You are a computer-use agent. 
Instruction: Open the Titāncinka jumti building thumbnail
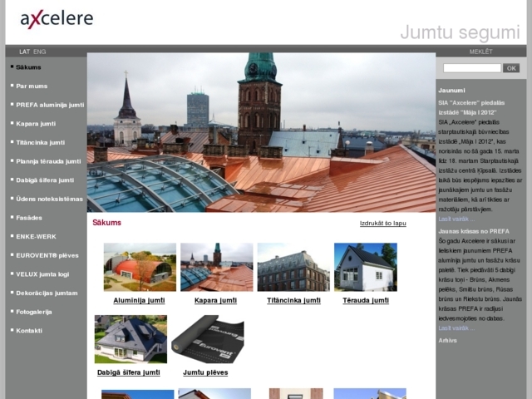(x=293, y=267)
